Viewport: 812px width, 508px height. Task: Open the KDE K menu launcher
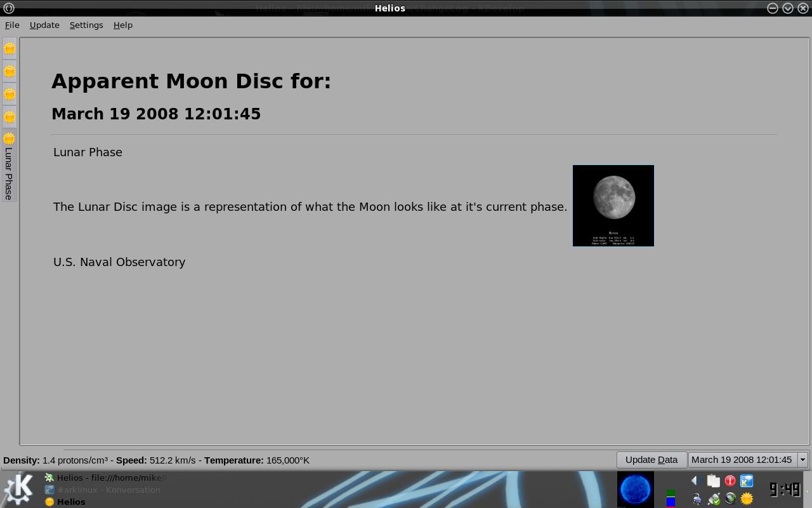[x=18, y=490]
